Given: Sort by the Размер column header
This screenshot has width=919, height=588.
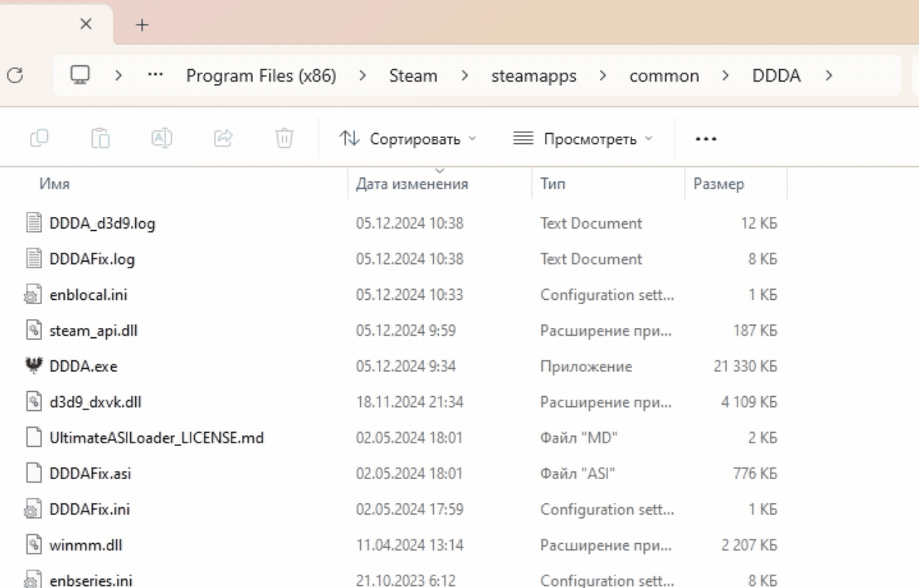Looking at the screenshot, I should pos(718,184).
